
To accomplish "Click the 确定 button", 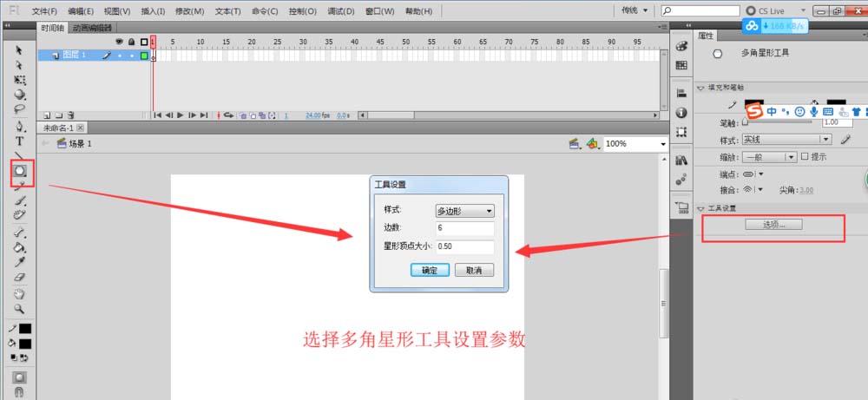I will 430,270.
